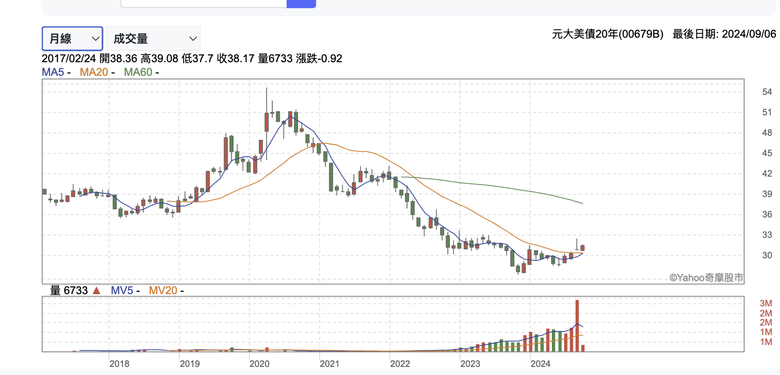Click the 元大美債20年(00679B) title text
Viewport: 780px width, 375px height.
click(x=608, y=34)
